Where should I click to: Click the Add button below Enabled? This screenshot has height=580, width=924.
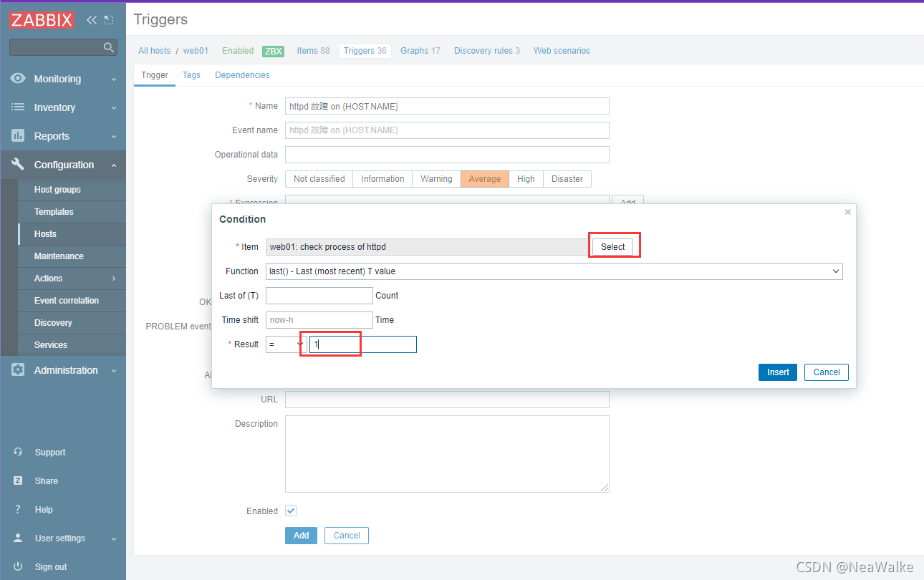pos(302,536)
